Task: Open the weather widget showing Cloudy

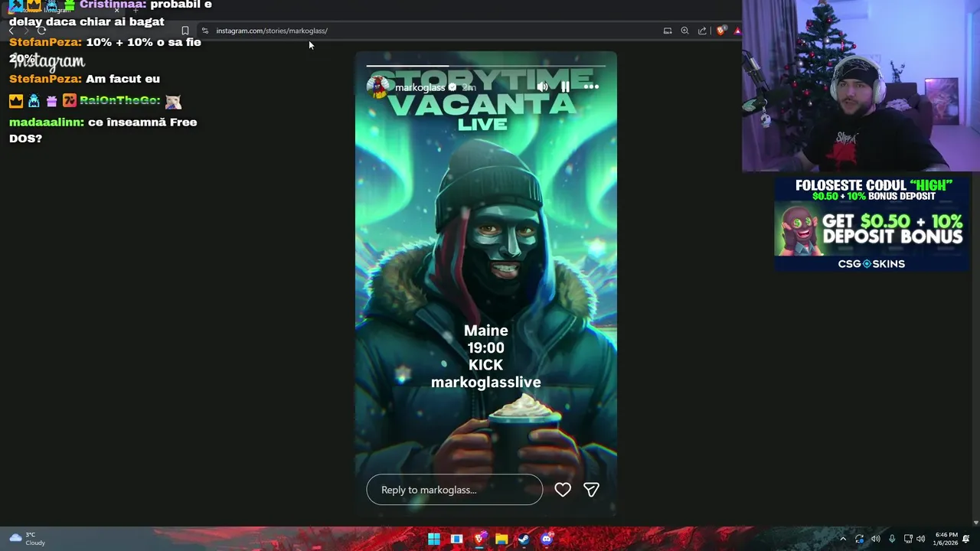Action: tap(27, 539)
